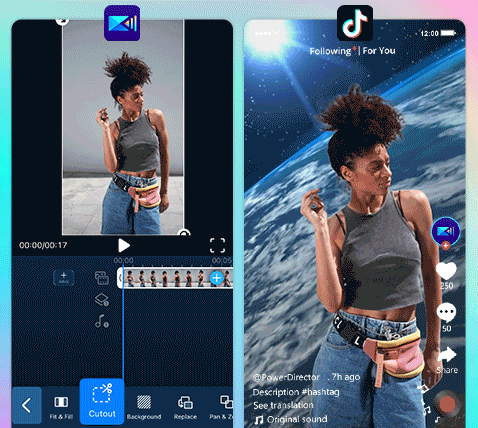
Task: Tap the Share arrow icon
Action: 447,355
